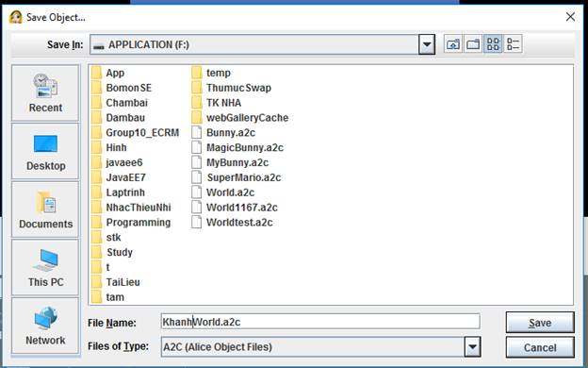
Task: Select the Study folder icon
Action: (x=97, y=252)
